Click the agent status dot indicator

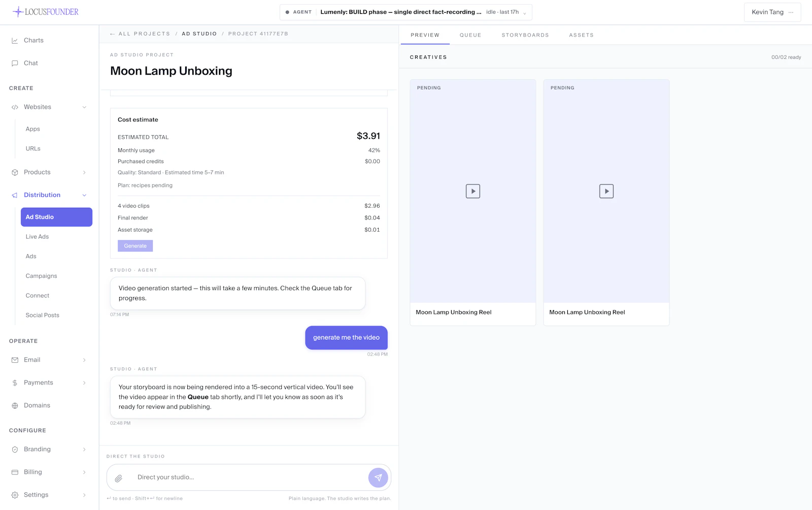pos(287,12)
